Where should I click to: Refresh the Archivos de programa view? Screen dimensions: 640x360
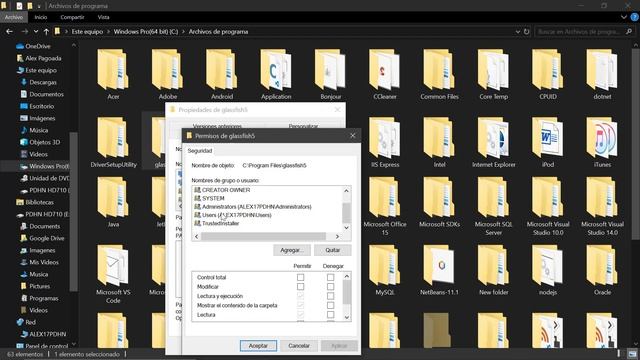click(527, 31)
